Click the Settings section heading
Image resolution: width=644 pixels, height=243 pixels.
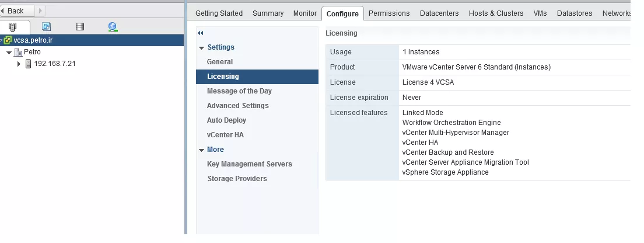point(220,47)
